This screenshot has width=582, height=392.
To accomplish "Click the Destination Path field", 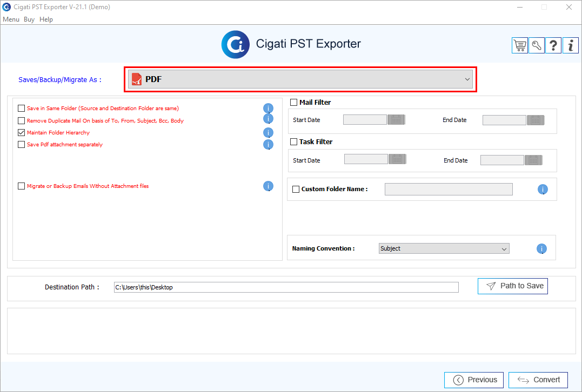I will [x=286, y=287].
